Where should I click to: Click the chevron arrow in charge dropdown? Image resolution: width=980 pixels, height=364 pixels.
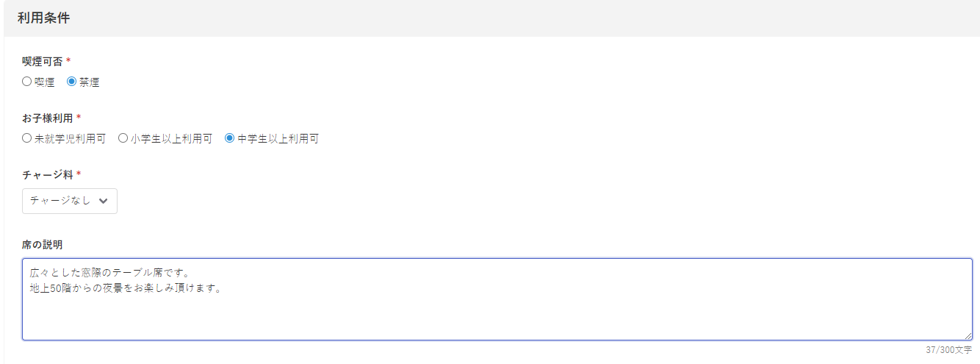point(103,201)
